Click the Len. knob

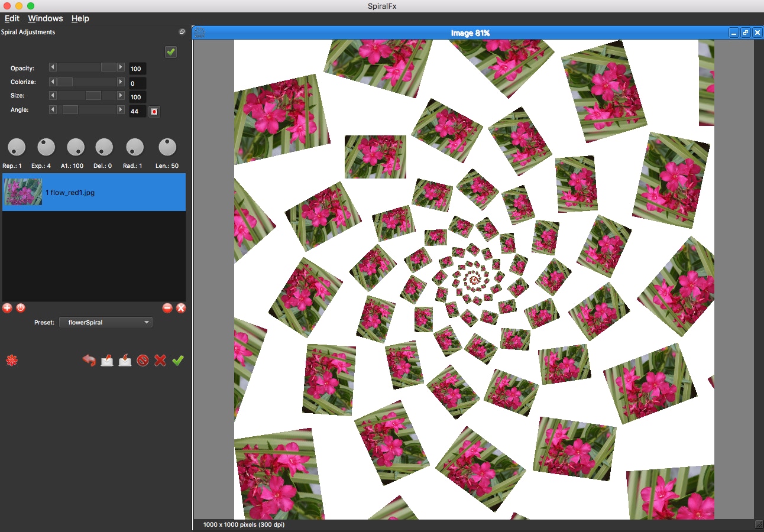(x=167, y=147)
